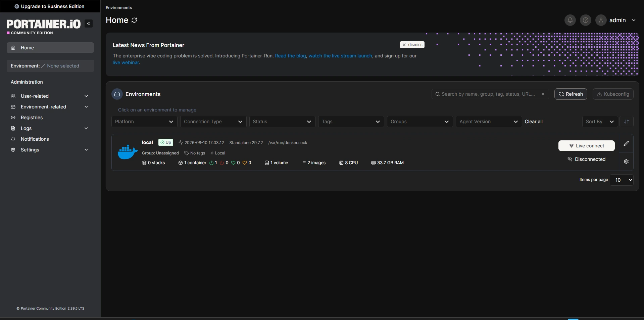
Task: Open the Platform filter dropdown
Action: click(144, 122)
